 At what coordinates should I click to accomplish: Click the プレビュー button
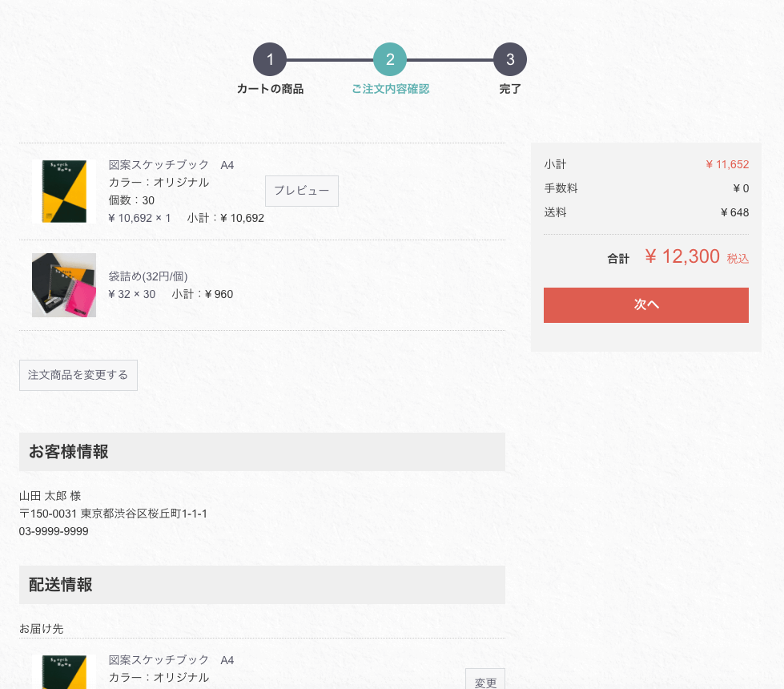[x=302, y=191]
